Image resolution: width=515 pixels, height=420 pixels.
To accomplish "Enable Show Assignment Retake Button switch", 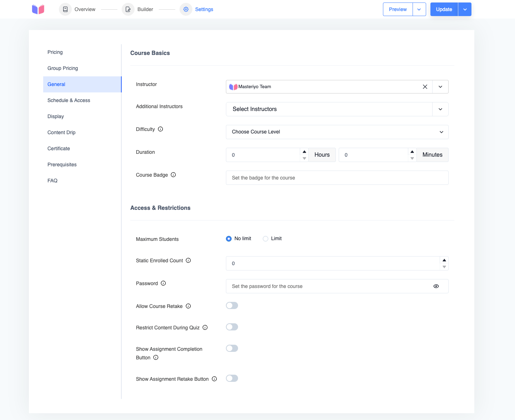I will click(232, 378).
